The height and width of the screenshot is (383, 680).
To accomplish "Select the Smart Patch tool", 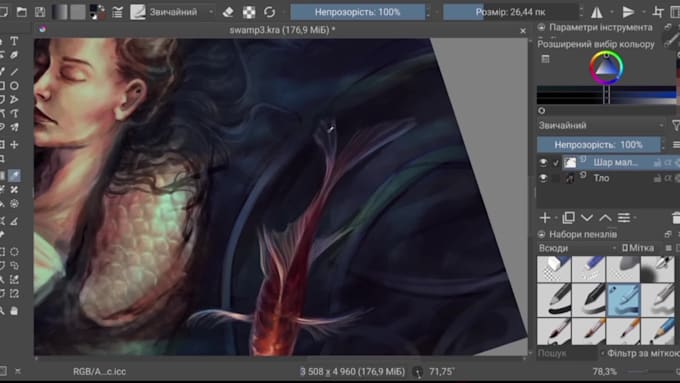I will click(14, 190).
